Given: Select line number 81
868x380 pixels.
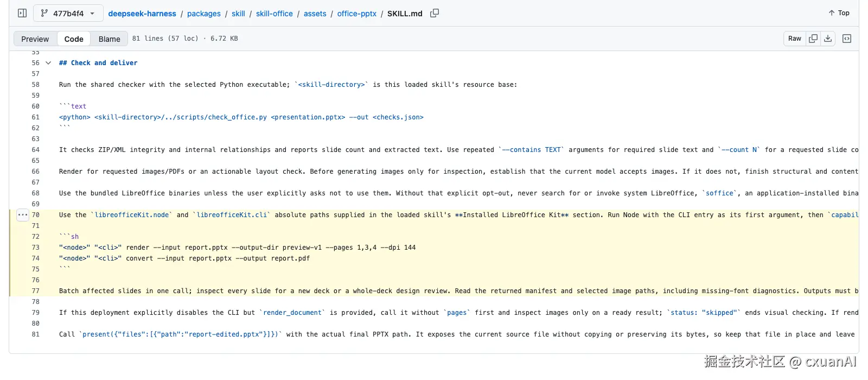Looking at the screenshot, I should click(36, 334).
